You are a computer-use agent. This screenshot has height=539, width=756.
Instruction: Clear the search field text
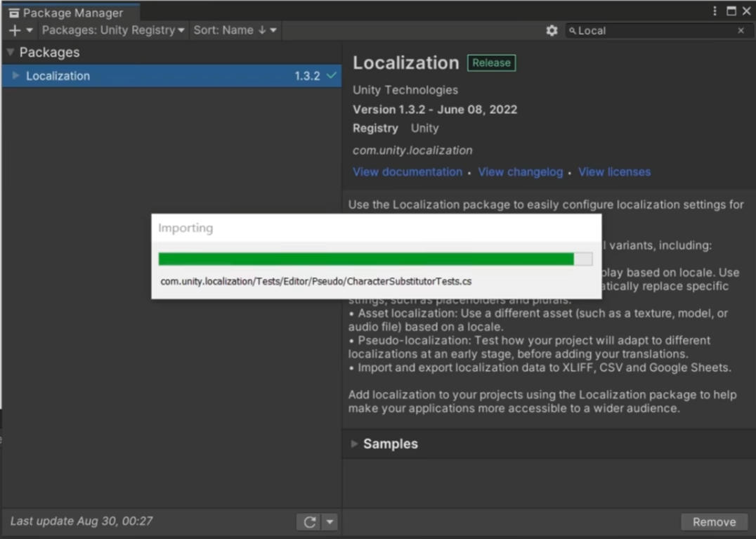tap(741, 31)
